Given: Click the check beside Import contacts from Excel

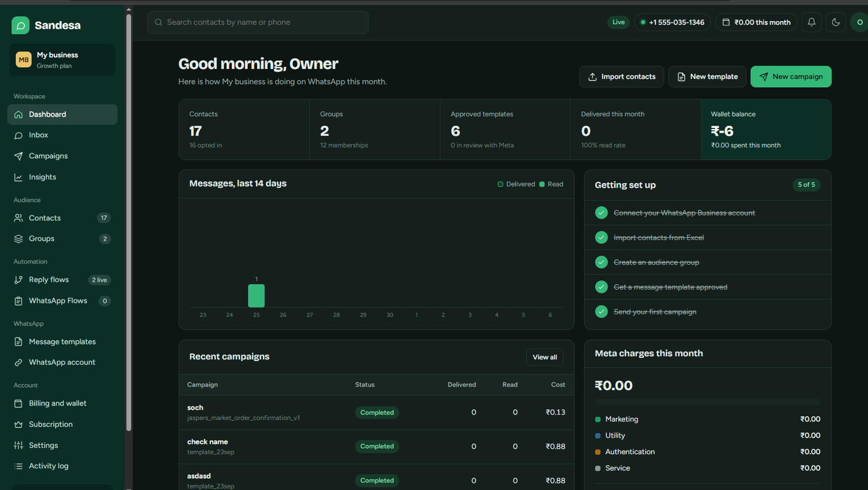Looking at the screenshot, I should (x=601, y=237).
